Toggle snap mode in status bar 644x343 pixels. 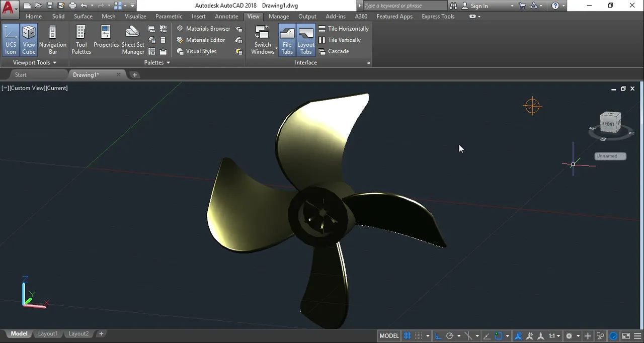(x=419, y=336)
